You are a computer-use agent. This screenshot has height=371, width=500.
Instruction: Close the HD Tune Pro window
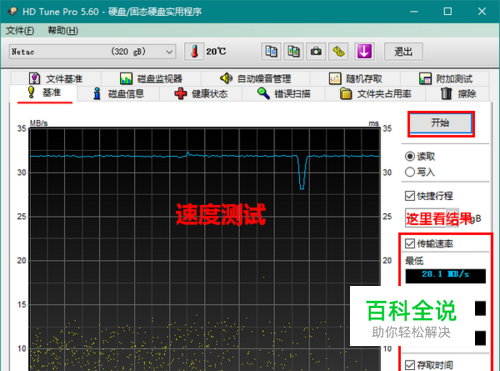coord(482,12)
